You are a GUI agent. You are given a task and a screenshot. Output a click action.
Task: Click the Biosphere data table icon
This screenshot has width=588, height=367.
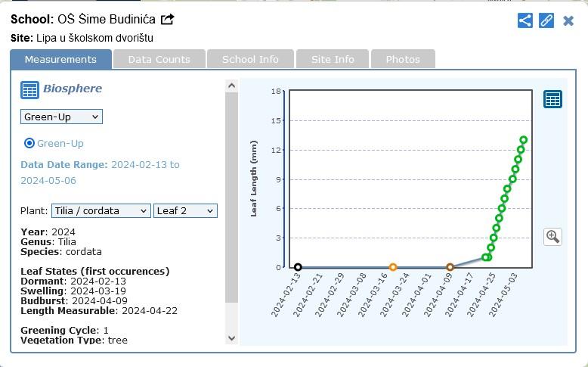(29, 90)
